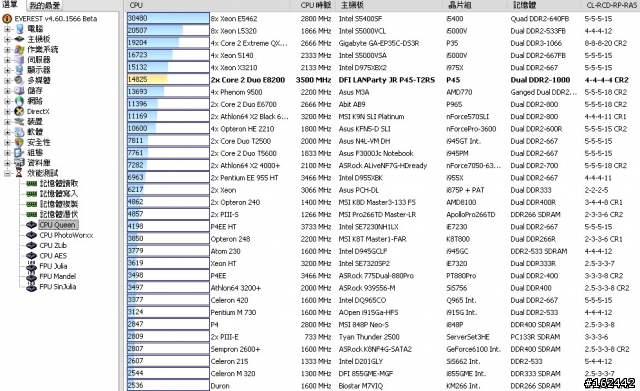This screenshot has width=640, height=391.
Task: Click the 作業系統 Windows flag icon
Action: click(19, 49)
